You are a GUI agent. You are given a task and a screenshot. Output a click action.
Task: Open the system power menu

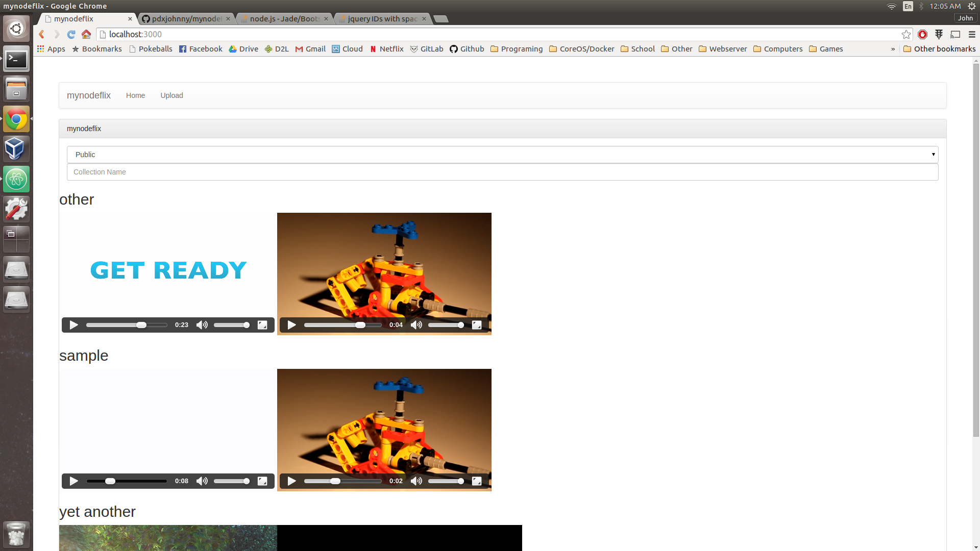[972, 6]
